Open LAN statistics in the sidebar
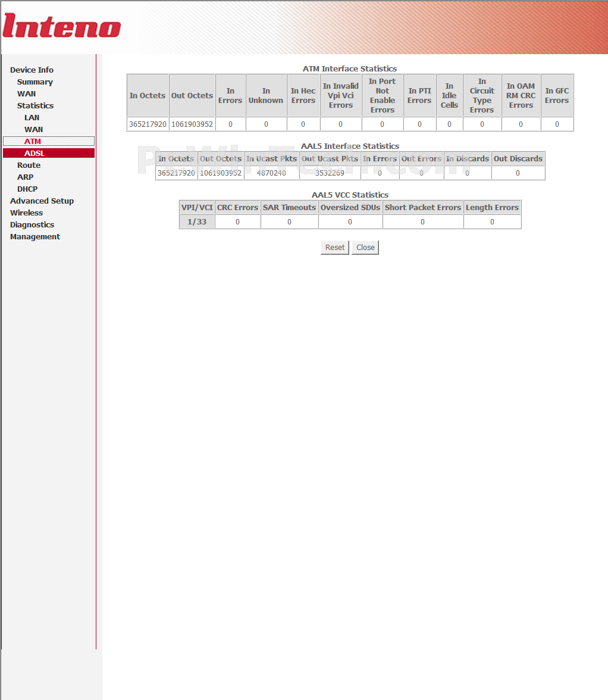608x700 pixels. click(x=32, y=118)
